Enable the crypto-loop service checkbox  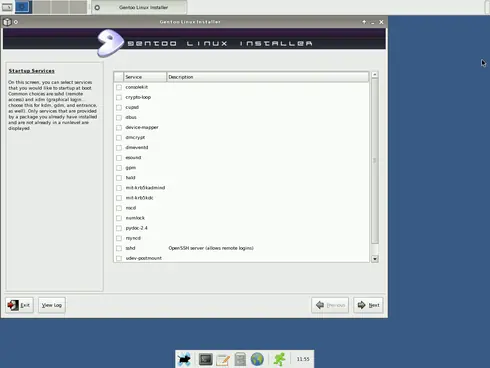tap(119, 97)
